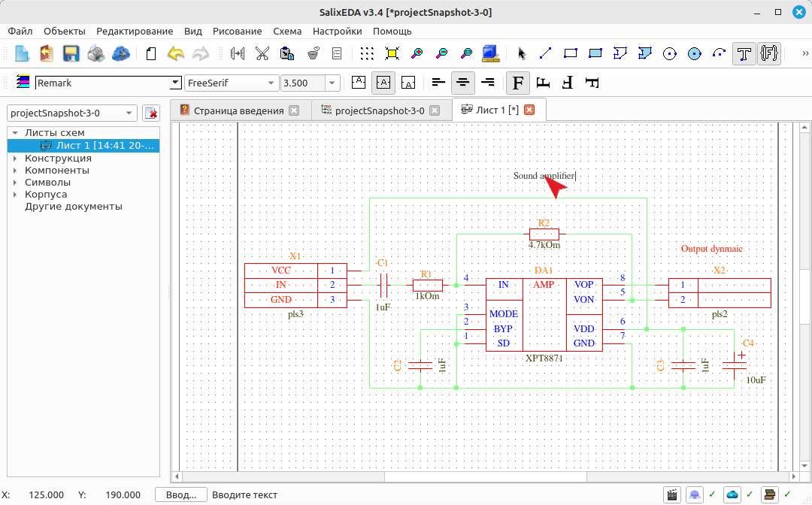Zoom in with the plus magnifier
Screen dimensions: 812x505
pos(417,53)
